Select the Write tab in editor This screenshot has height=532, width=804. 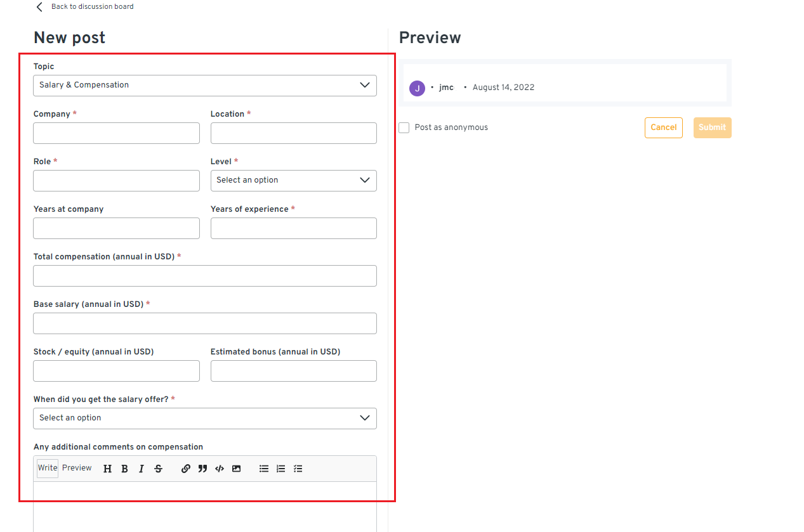tap(48, 468)
